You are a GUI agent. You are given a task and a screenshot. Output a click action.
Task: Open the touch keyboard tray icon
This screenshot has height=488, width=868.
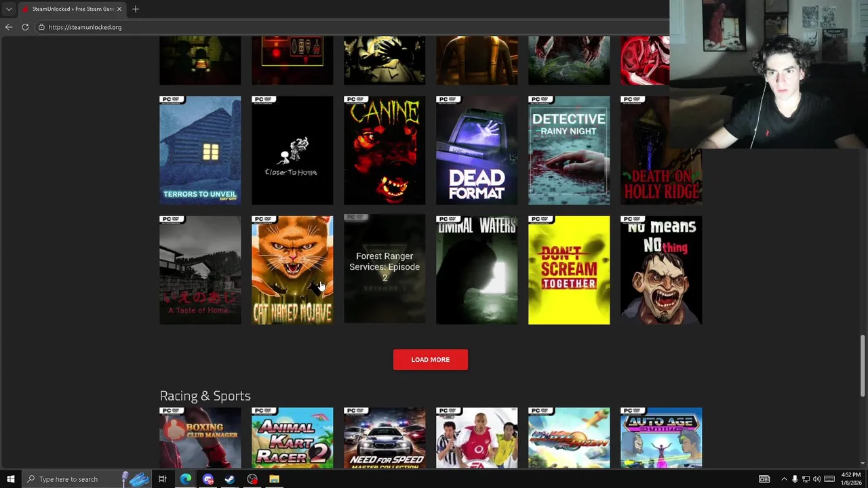(x=829, y=479)
